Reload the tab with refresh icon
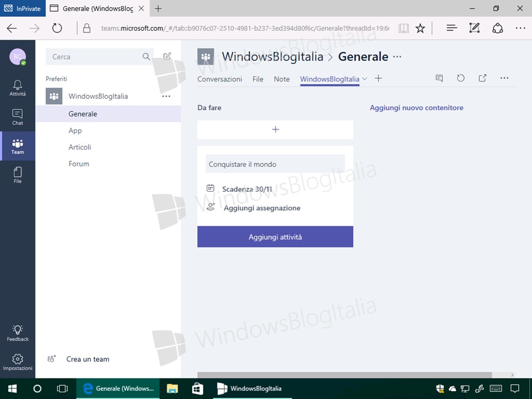This screenshot has height=399, width=532. 461,78
